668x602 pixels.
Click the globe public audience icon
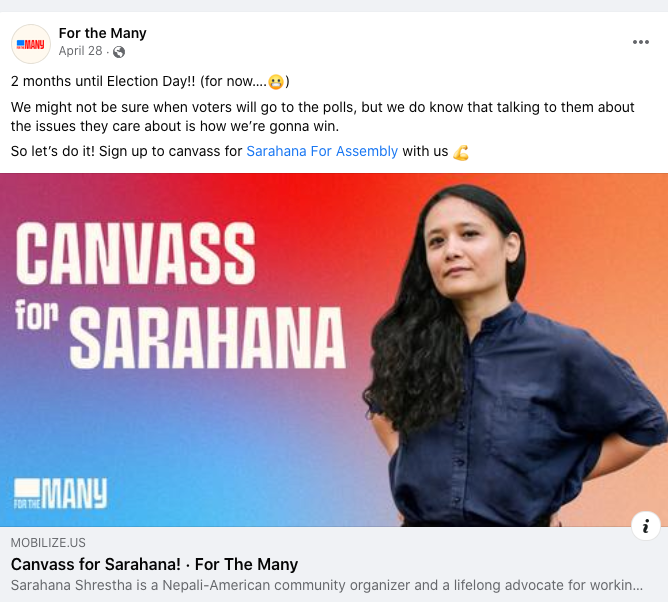pyautogui.click(x=119, y=52)
